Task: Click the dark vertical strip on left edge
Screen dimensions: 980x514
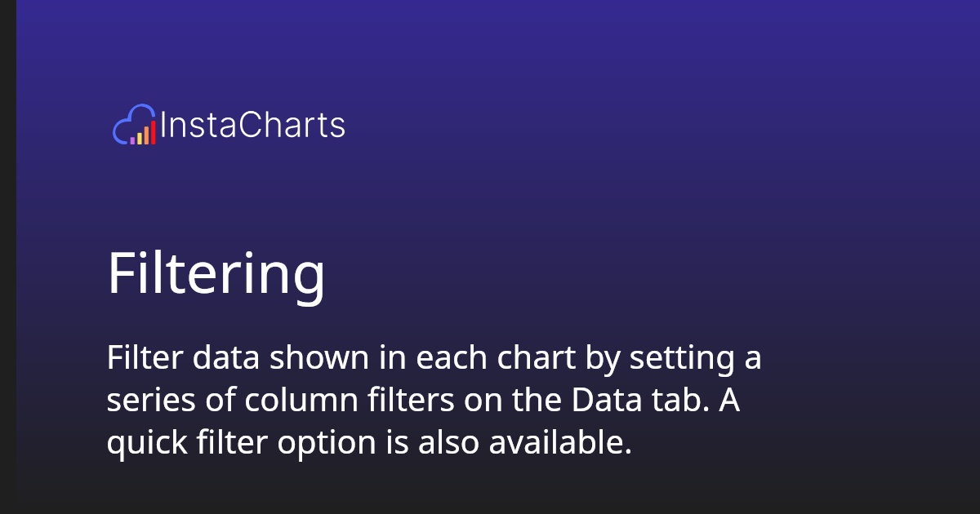Action: coord(7,257)
